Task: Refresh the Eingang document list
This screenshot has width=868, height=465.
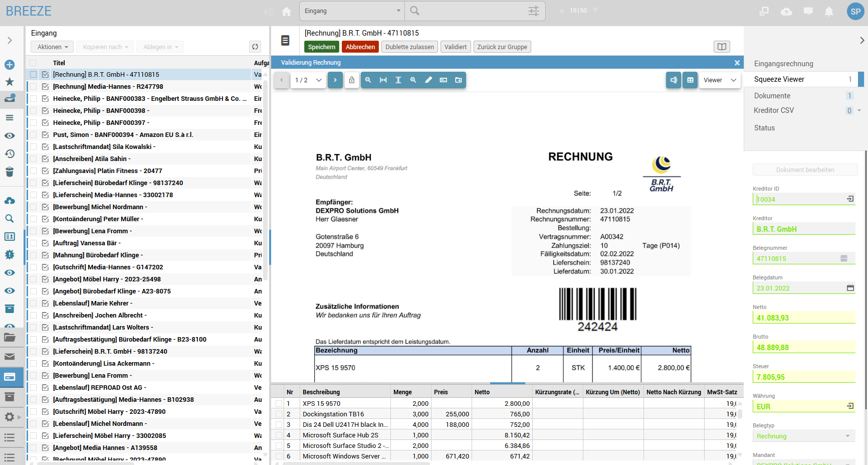Action: click(x=255, y=47)
